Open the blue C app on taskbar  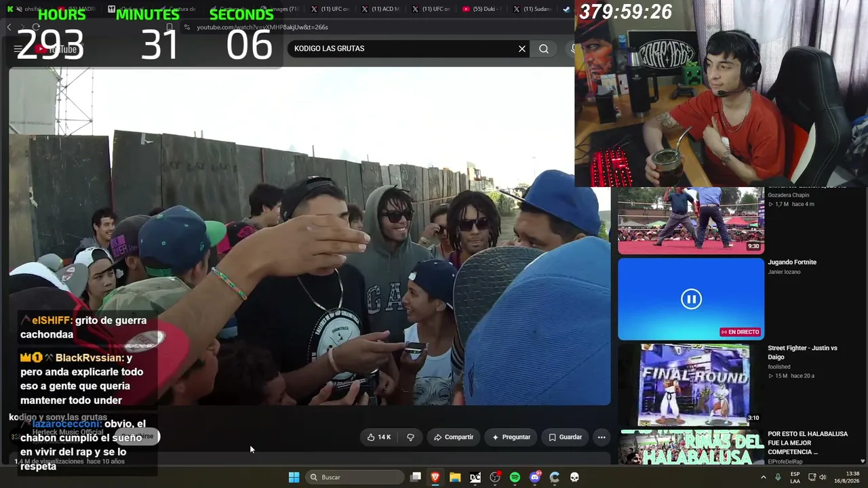555,477
